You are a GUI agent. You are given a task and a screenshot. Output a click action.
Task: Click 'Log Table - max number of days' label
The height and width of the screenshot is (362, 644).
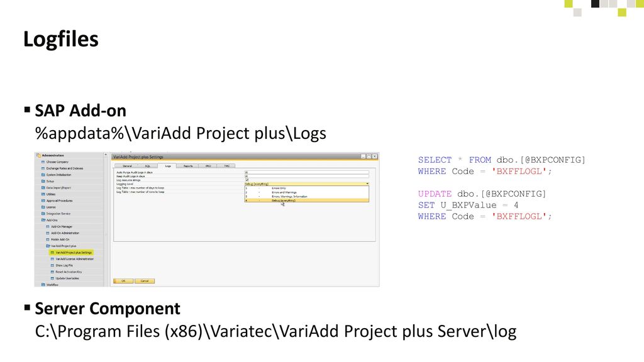pos(140,188)
